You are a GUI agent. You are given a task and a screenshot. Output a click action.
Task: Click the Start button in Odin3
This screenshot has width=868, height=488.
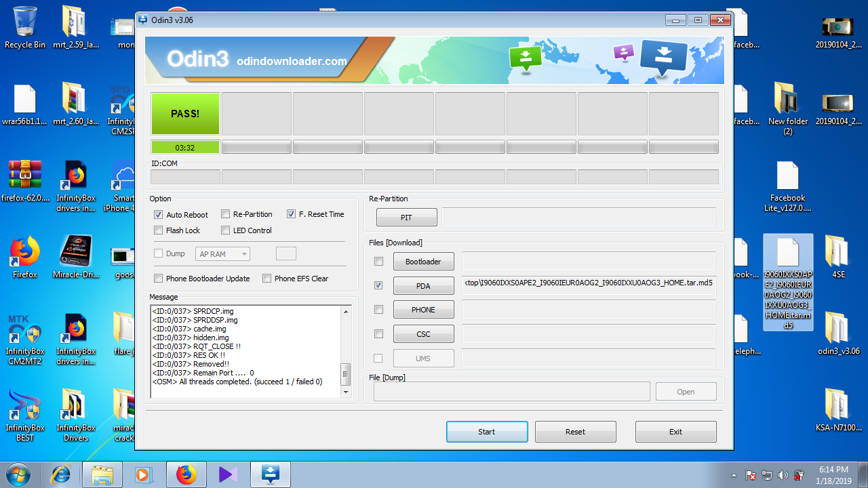tap(487, 432)
